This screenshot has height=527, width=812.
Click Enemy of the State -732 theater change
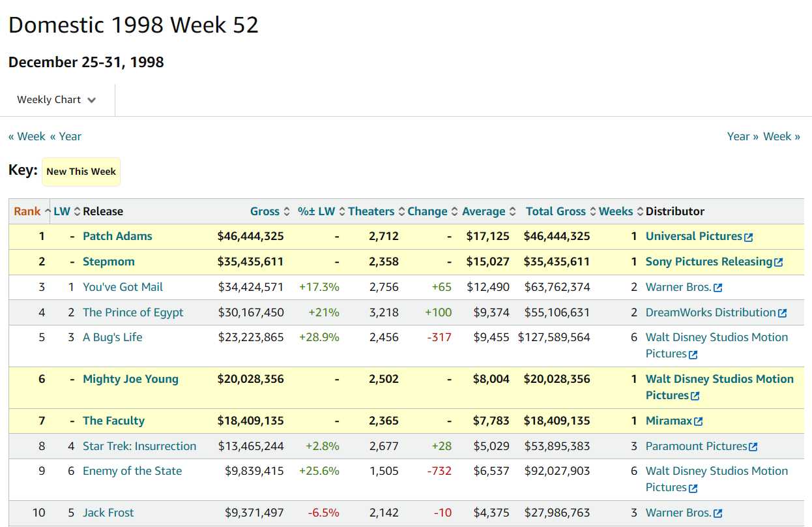click(x=439, y=471)
